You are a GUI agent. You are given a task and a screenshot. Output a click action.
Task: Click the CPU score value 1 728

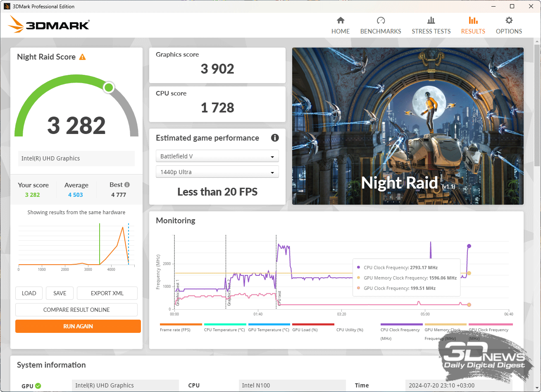coord(217,108)
